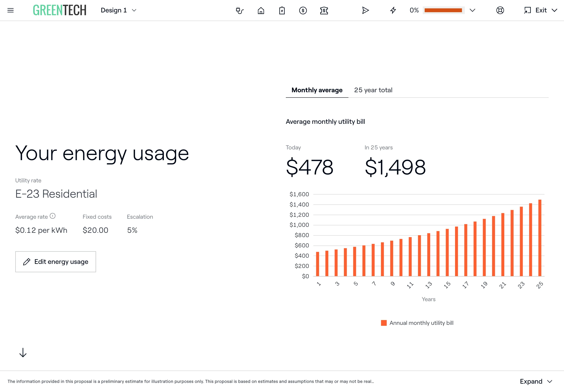Click the Exit button
This screenshot has width=564, height=392.
click(535, 10)
